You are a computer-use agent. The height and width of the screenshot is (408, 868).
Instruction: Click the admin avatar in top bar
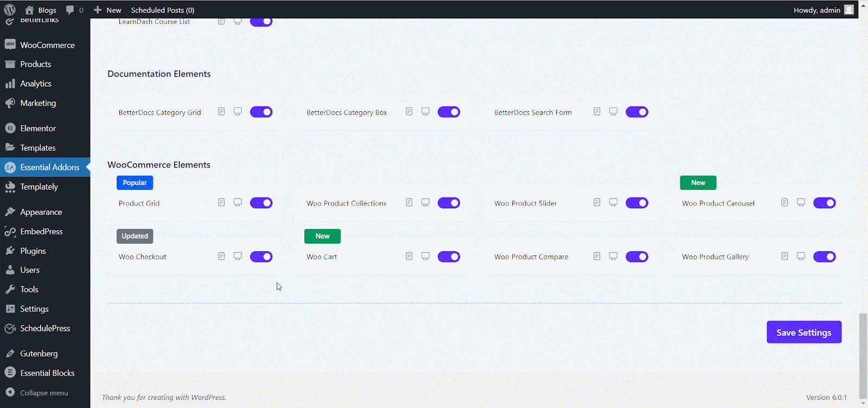pos(849,10)
